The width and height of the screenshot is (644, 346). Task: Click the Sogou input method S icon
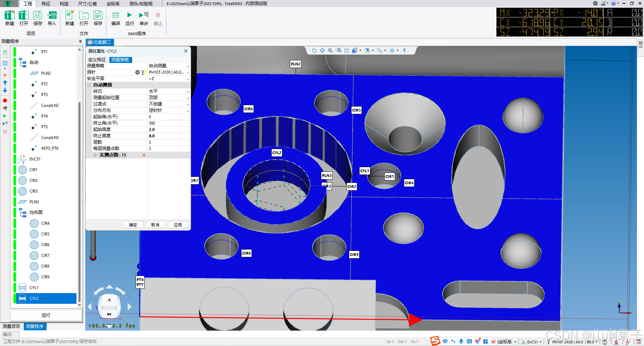click(x=435, y=341)
